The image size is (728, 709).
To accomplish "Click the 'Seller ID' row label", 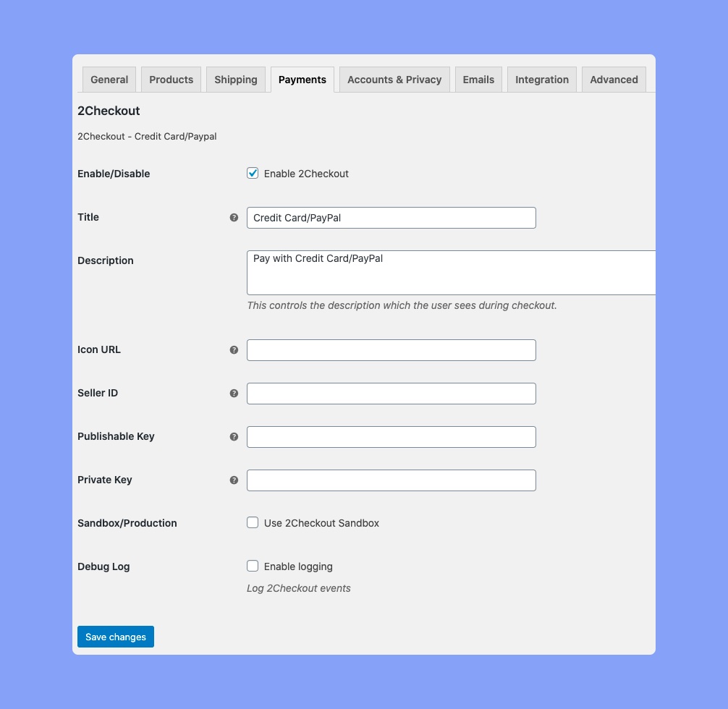I will [x=98, y=393].
